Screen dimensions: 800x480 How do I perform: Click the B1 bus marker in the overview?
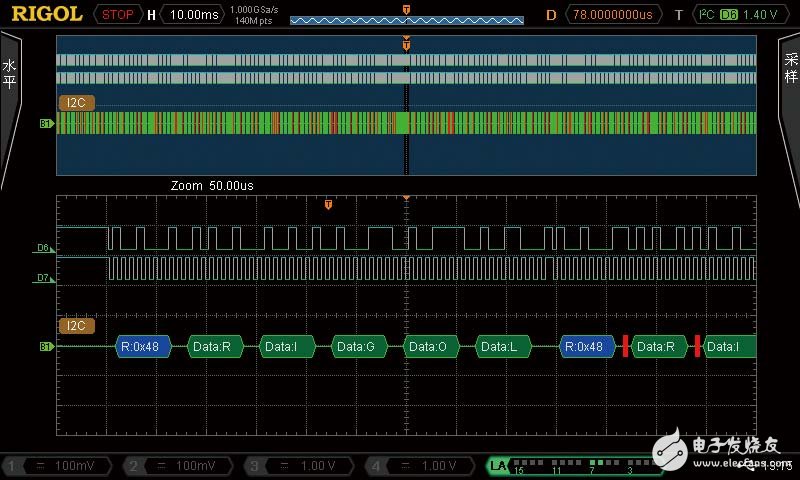coord(46,124)
